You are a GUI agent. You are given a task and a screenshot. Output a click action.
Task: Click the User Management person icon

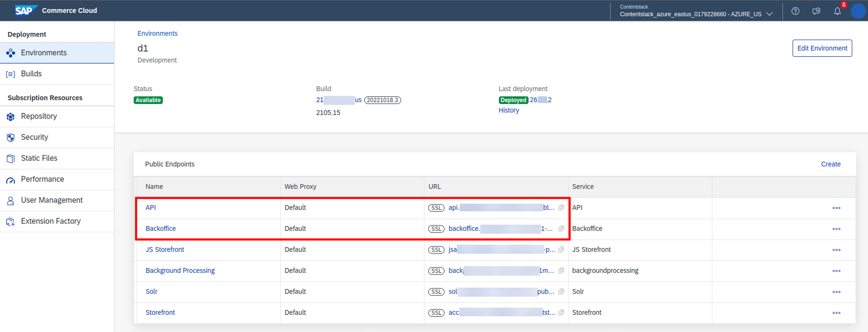pos(10,201)
